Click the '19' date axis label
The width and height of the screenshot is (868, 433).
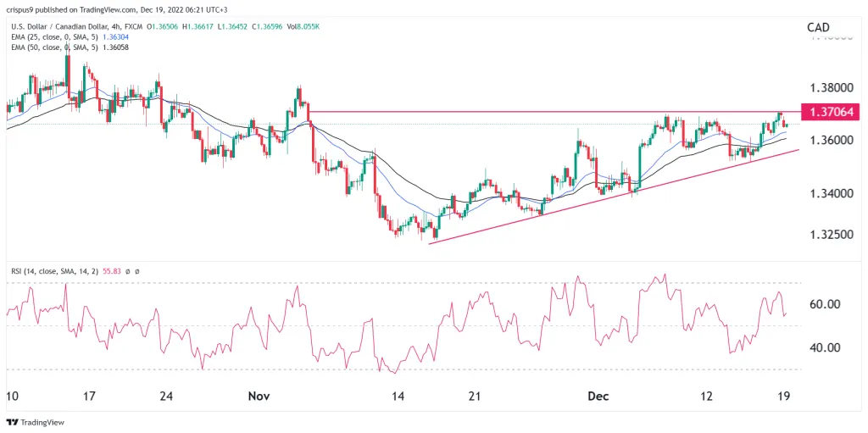tap(783, 397)
